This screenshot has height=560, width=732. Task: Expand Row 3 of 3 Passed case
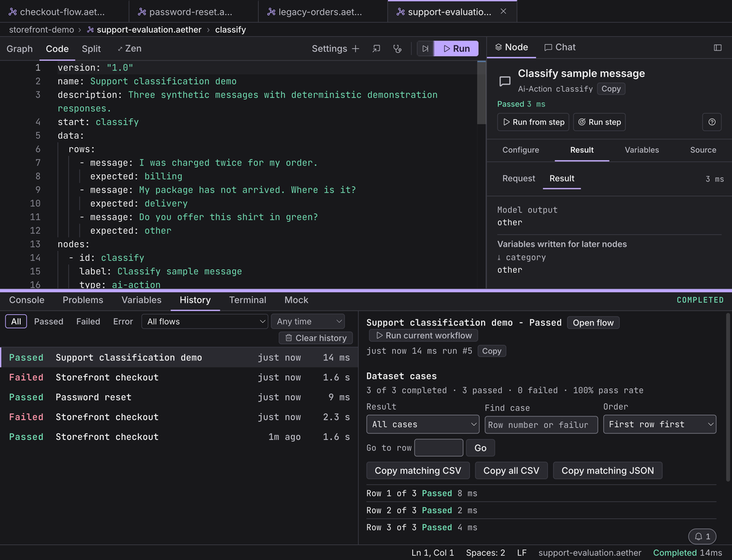(541, 527)
